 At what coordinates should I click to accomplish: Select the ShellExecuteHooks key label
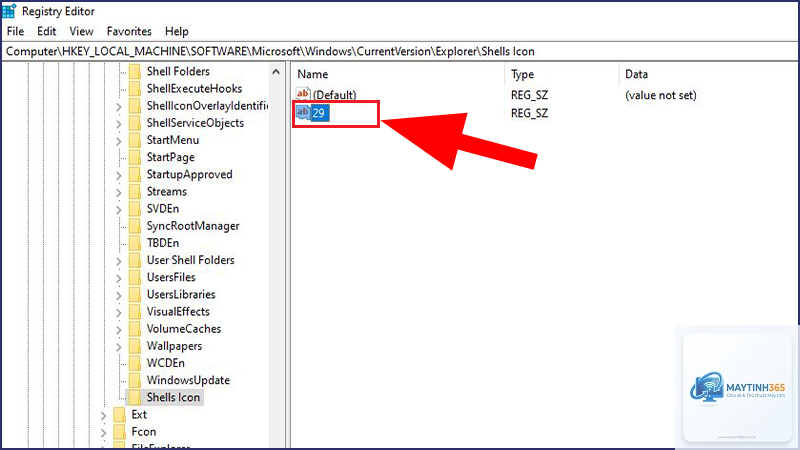pyautogui.click(x=194, y=89)
